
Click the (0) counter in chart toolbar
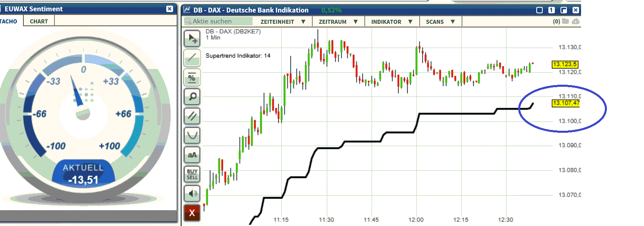pyautogui.click(x=556, y=21)
